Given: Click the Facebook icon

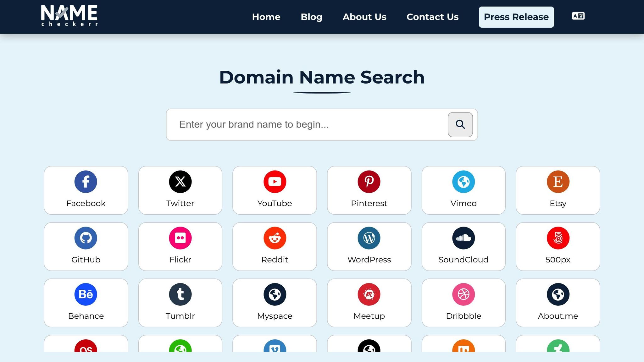Looking at the screenshot, I should coord(86,182).
